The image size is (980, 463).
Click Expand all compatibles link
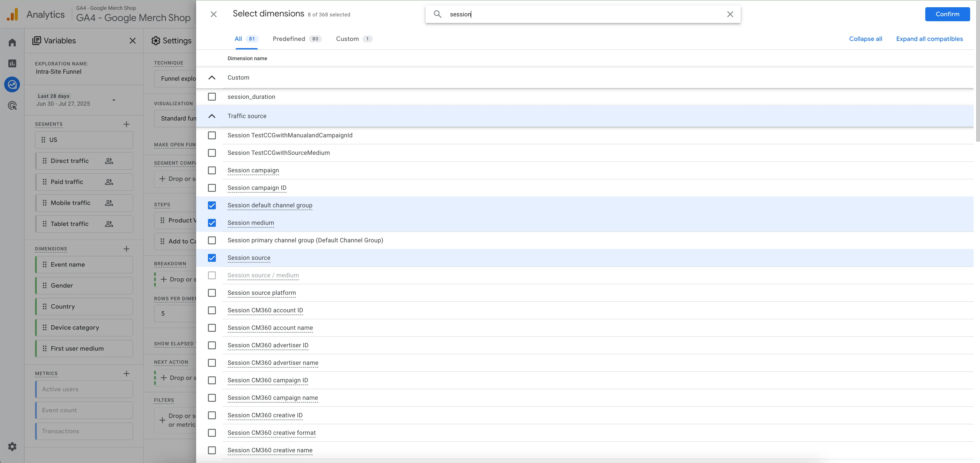(929, 39)
